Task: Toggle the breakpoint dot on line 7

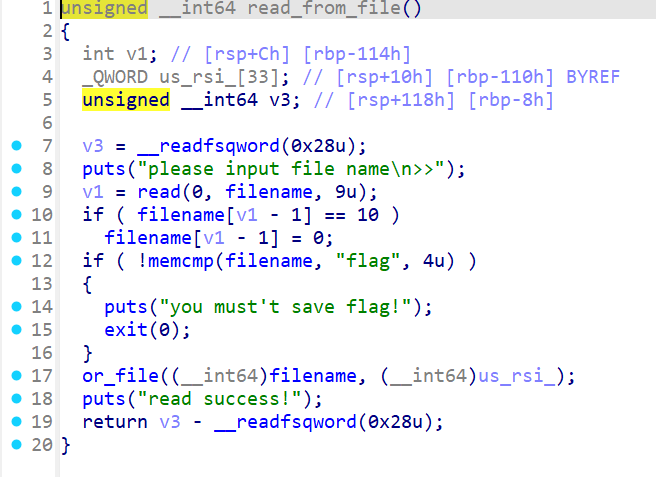Action: point(16,146)
